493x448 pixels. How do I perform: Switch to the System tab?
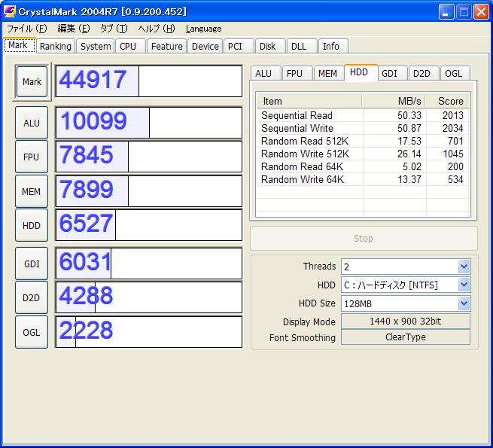(96, 46)
